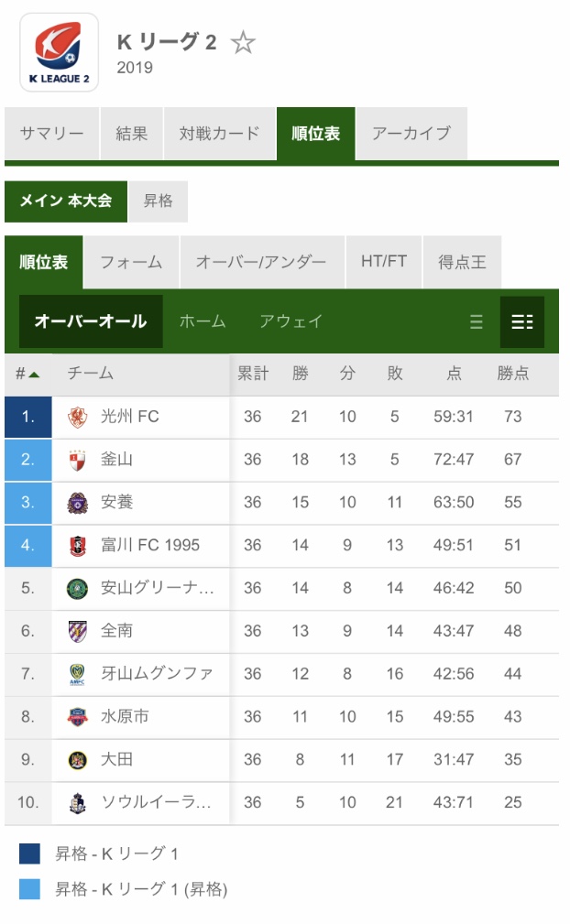
Task: Open the 得点王 top scorers tab
Action: [462, 262]
